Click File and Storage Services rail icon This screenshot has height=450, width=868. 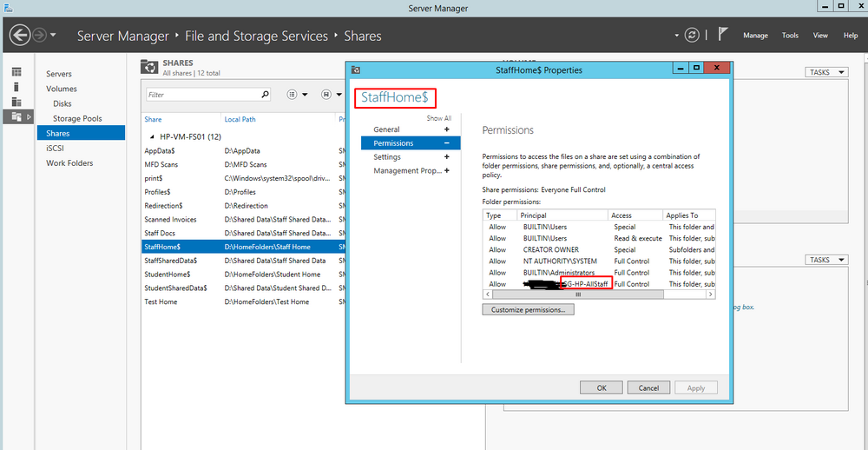[16, 117]
